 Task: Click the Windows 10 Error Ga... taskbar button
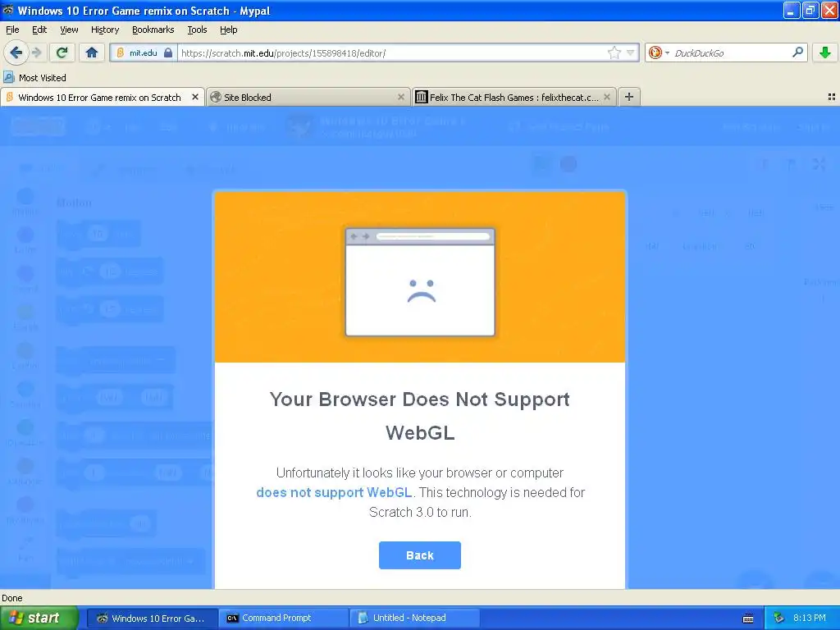pos(152,618)
